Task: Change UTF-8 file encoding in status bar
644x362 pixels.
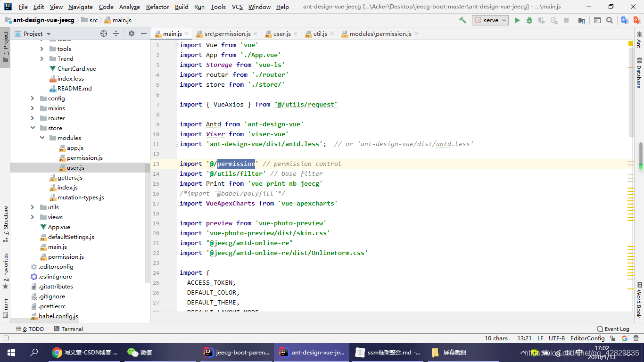Action: [557, 338]
